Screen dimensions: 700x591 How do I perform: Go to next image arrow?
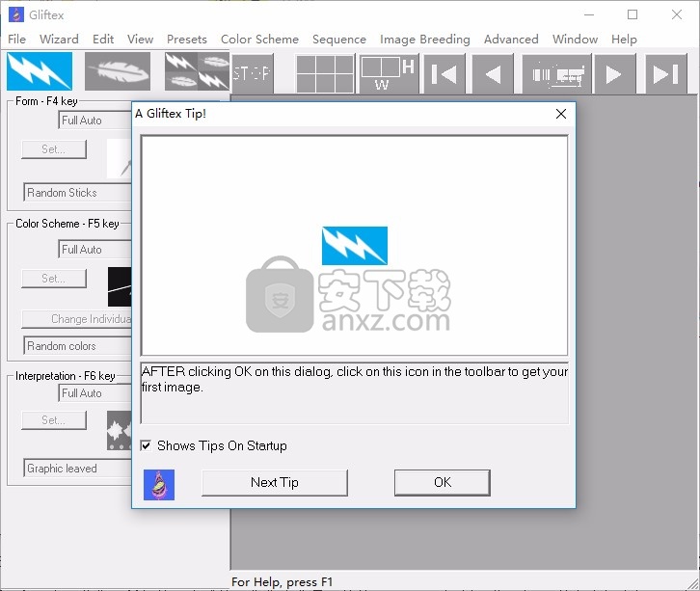[x=614, y=74]
